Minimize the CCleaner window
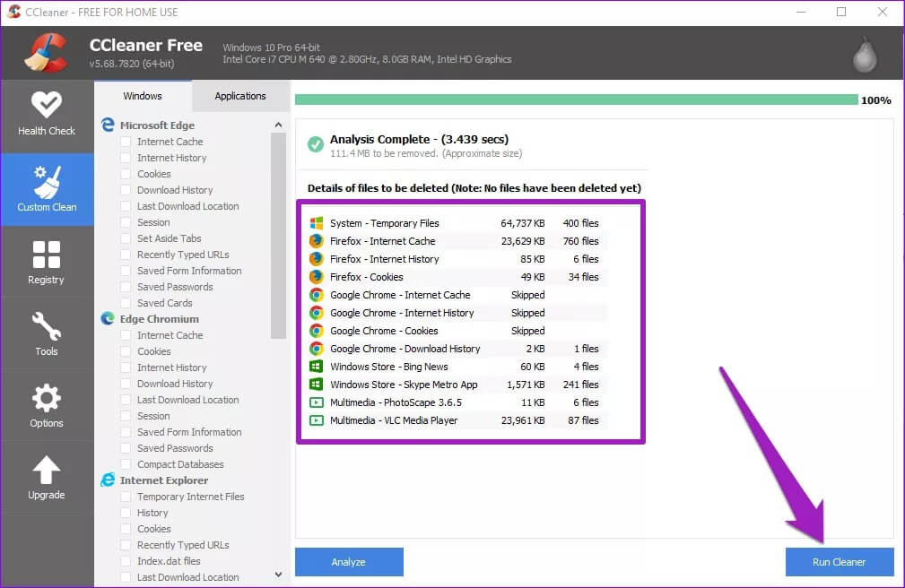 pos(801,13)
